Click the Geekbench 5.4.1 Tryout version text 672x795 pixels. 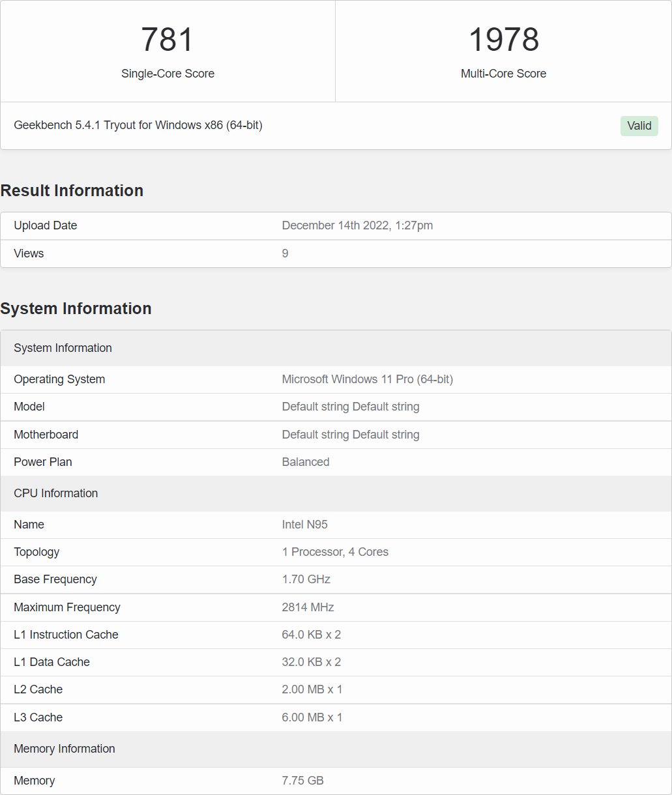[x=138, y=125]
